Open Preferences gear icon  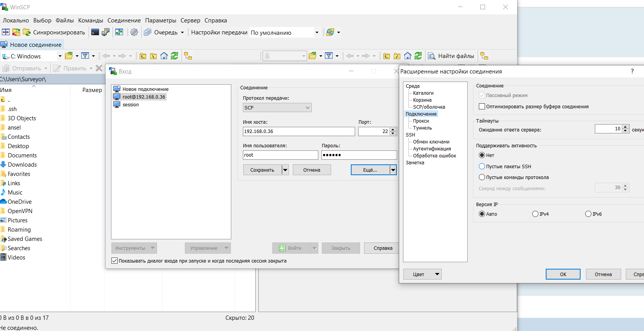tap(134, 32)
